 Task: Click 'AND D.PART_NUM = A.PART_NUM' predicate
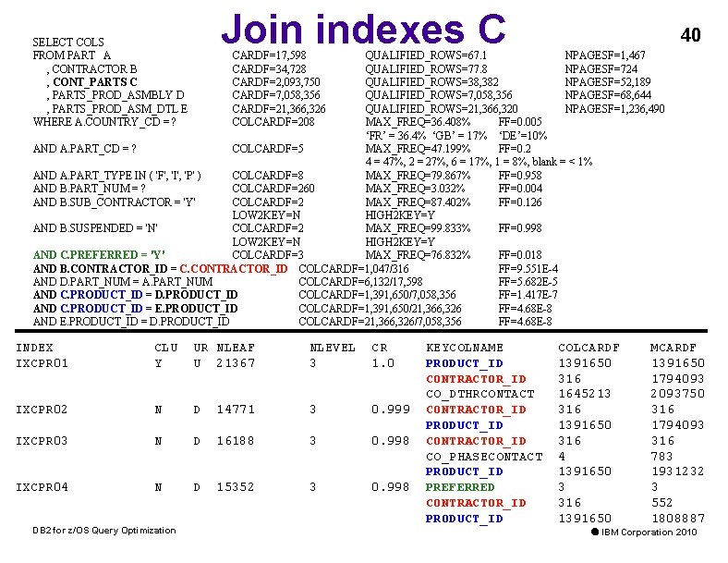click(x=123, y=281)
